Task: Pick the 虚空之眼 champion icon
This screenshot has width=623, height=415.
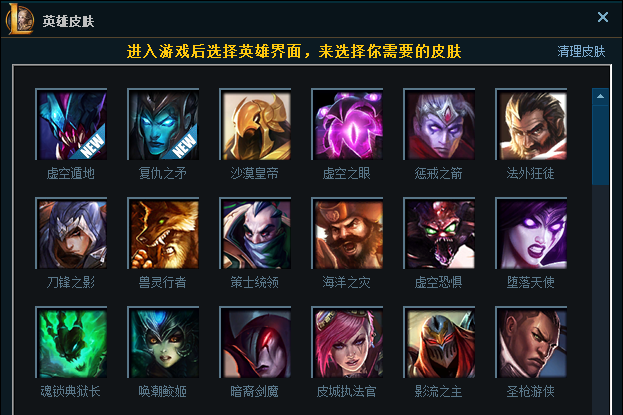Action: 347,124
